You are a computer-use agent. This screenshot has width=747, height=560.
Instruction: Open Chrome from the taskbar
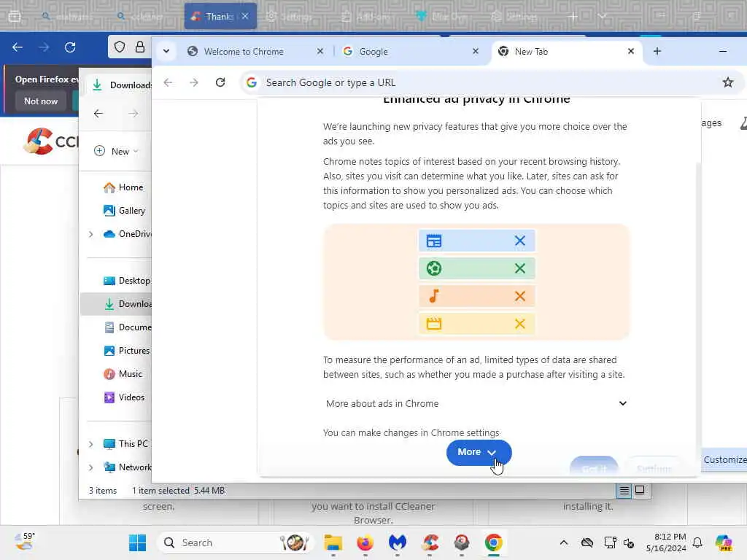[x=494, y=542]
